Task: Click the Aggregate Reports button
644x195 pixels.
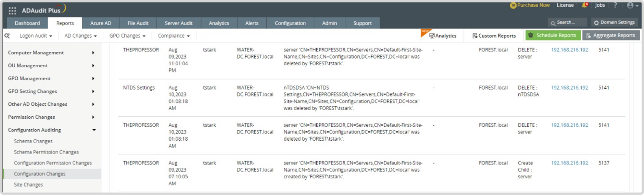Action: click(611, 35)
